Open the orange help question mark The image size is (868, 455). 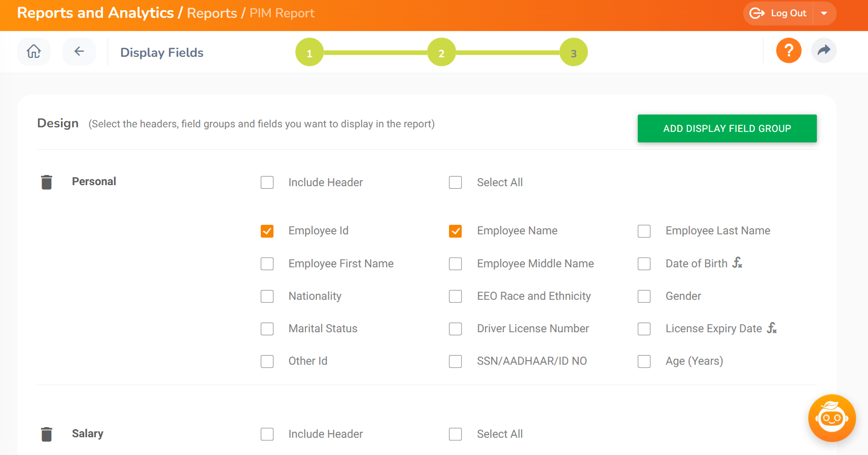pyautogui.click(x=788, y=51)
